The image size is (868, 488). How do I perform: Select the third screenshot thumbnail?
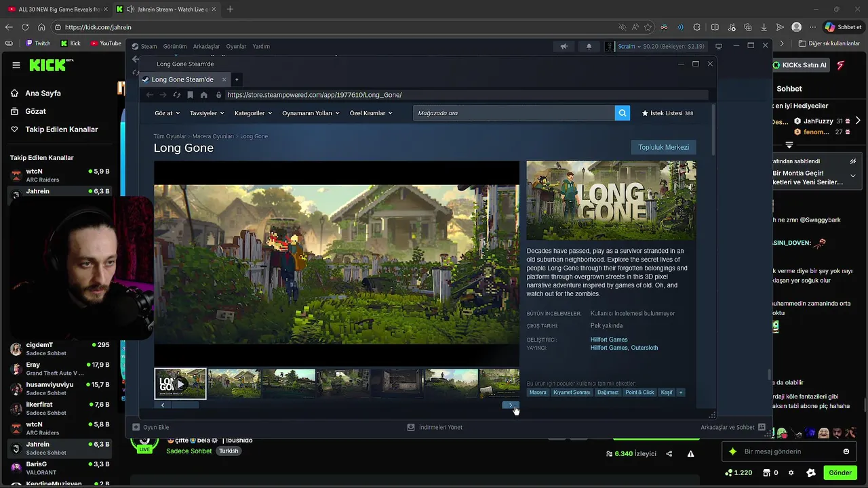coord(288,384)
